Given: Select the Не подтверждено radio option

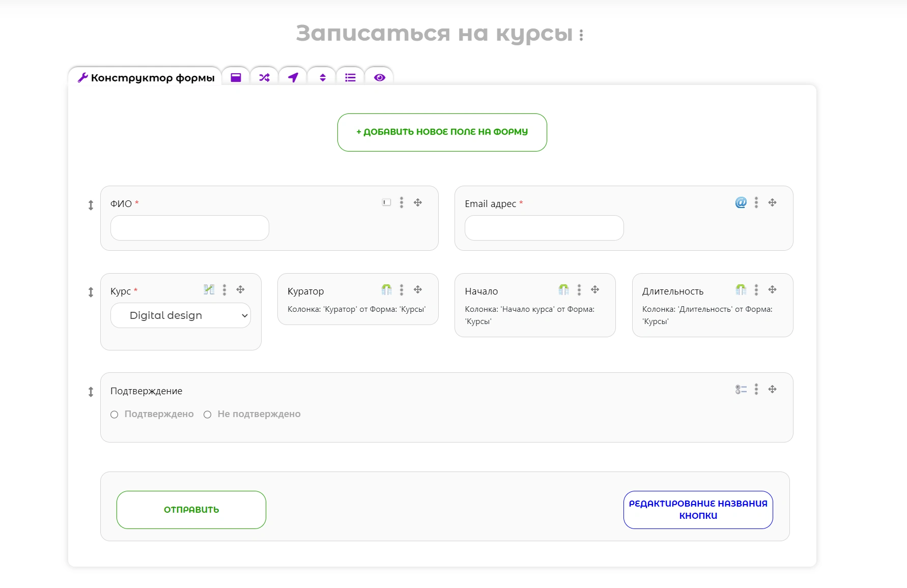Looking at the screenshot, I should coord(207,415).
